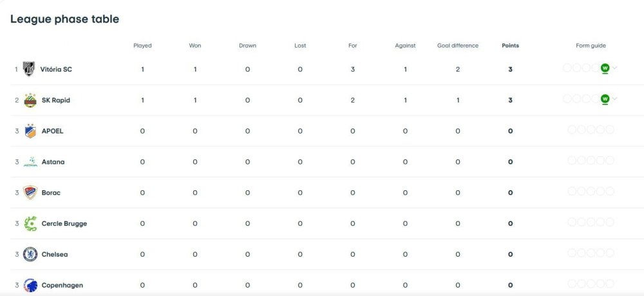This screenshot has width=644, height=296.
Task: Click the Cercle Brugge club logo
Action: click(30, 224)
